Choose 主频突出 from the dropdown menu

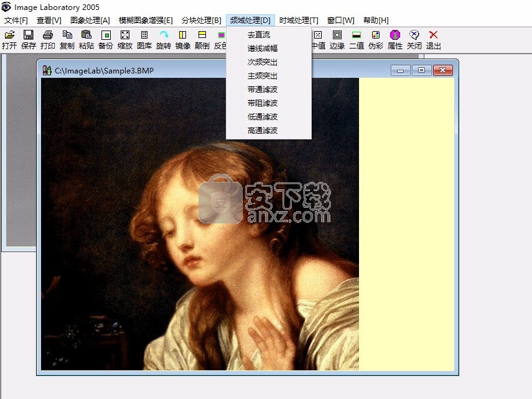[x=269, y=76]
